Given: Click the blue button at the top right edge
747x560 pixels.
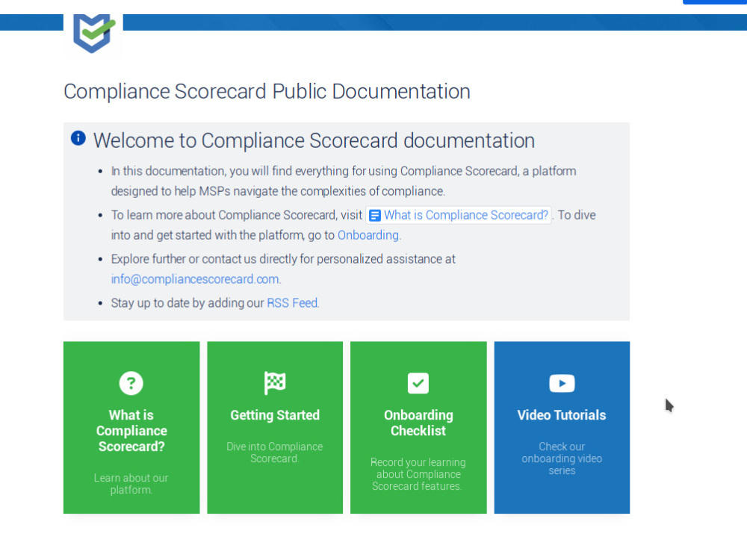Looking at the screenshot, I should (x=715, y=2).
